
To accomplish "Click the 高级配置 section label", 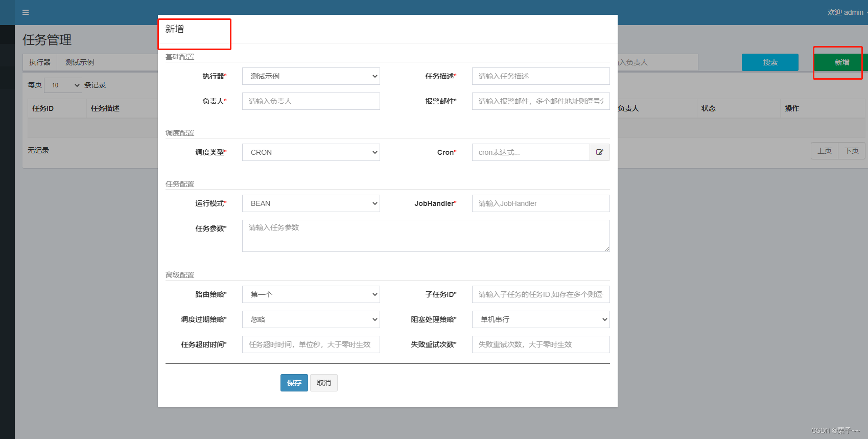I will point(180,275).
